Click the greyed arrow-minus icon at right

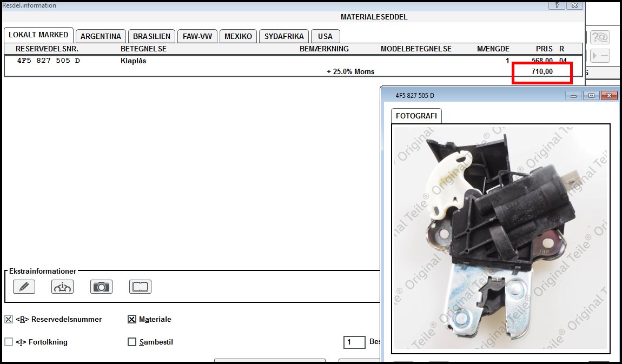(599, 56)
